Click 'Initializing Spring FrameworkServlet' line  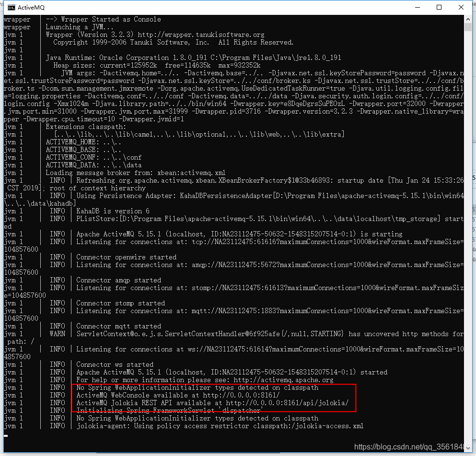[169, 410]
